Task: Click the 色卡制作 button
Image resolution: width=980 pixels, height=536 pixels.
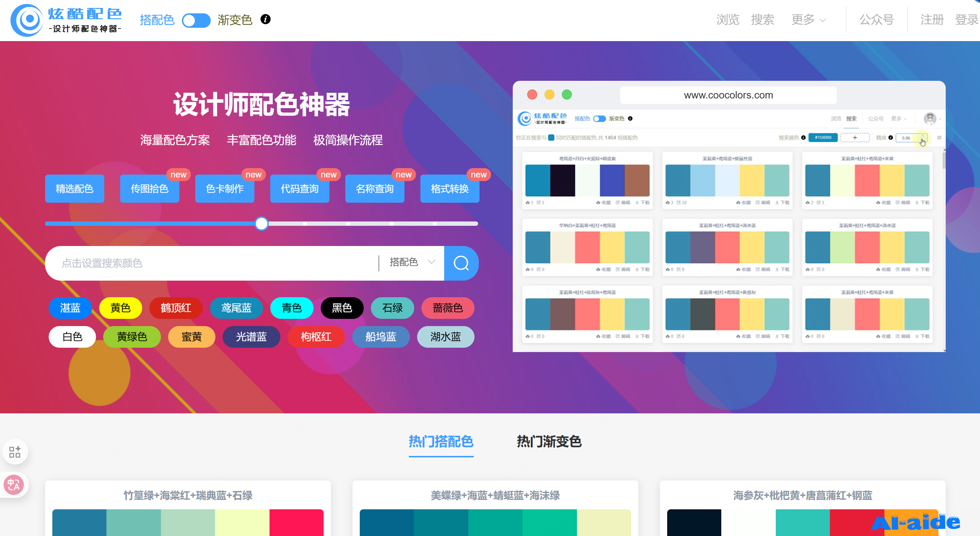Action: tap(224, 188)
